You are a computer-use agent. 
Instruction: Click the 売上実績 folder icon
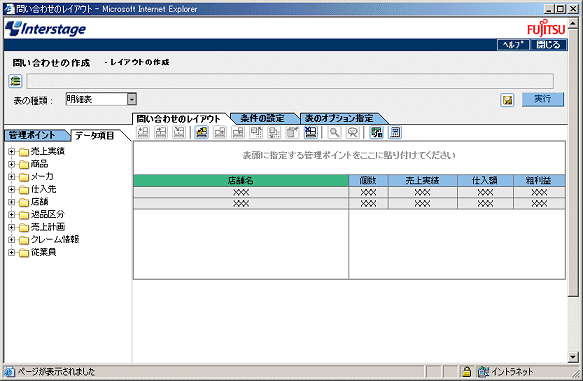pos(24,152)
